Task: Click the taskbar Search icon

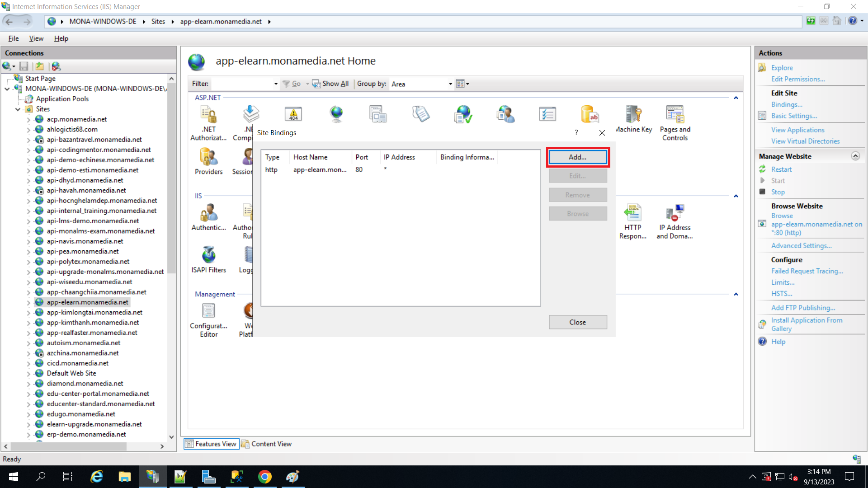Action: [41, 477]
